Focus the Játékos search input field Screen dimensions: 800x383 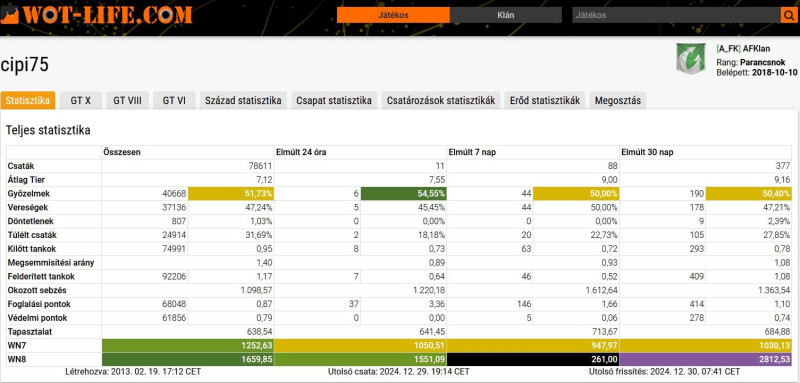pyautogui.click(x=677, y=15)
